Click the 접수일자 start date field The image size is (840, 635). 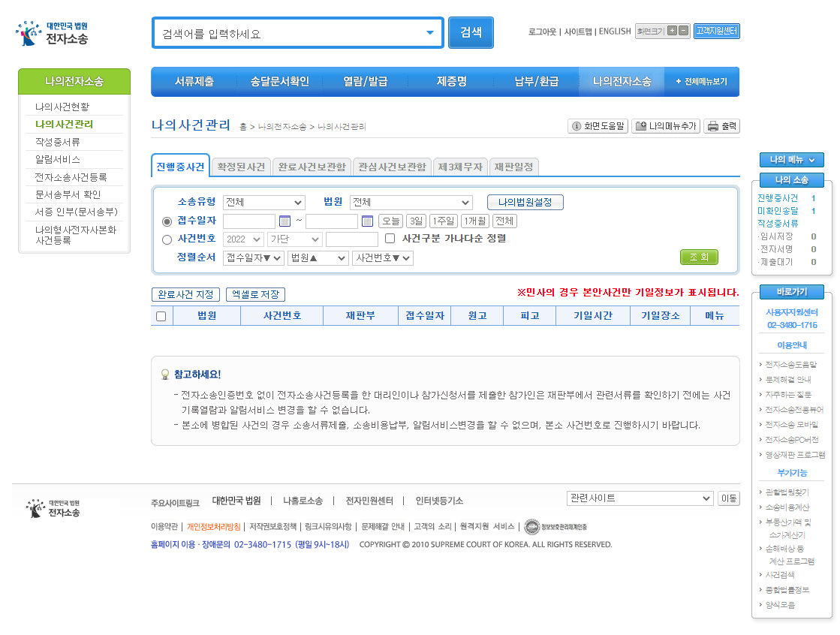tap(249, 221)
